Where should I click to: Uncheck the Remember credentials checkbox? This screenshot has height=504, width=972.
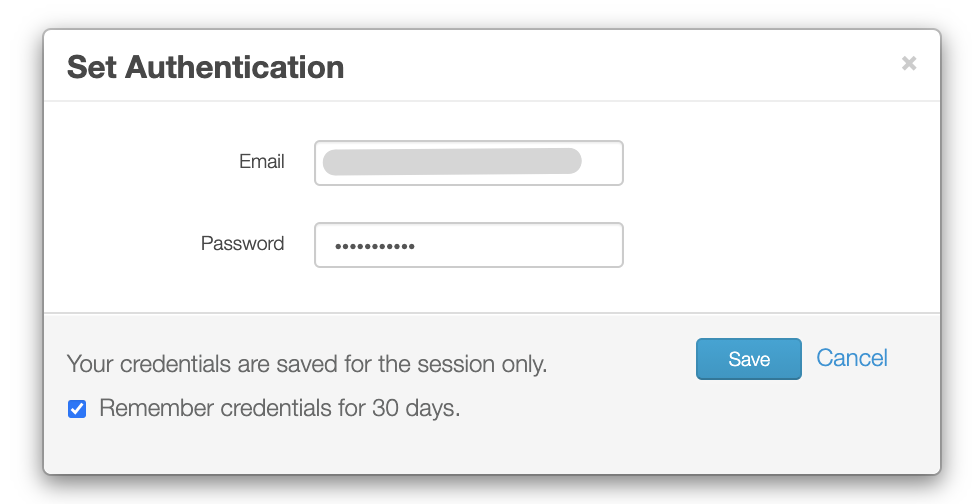77,409
